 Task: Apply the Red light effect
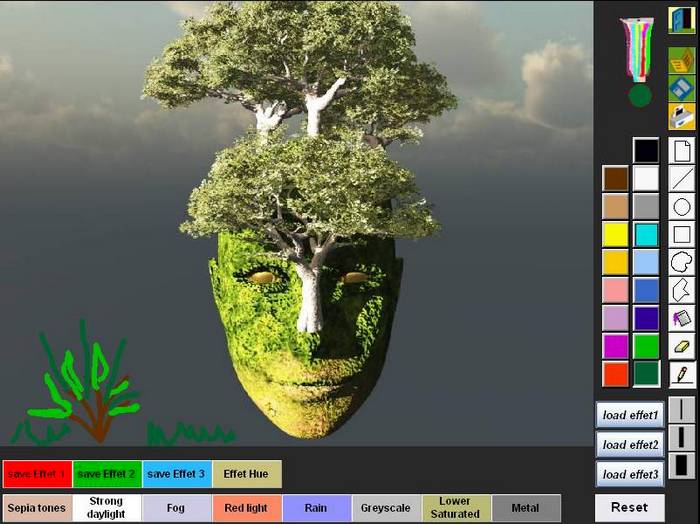[x=246, y=508]
